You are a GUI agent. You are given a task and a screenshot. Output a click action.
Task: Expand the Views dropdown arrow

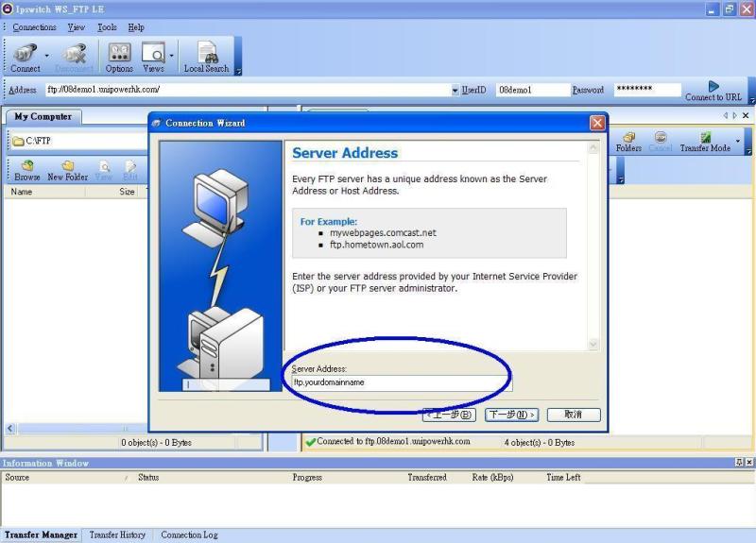pos(172,56)
